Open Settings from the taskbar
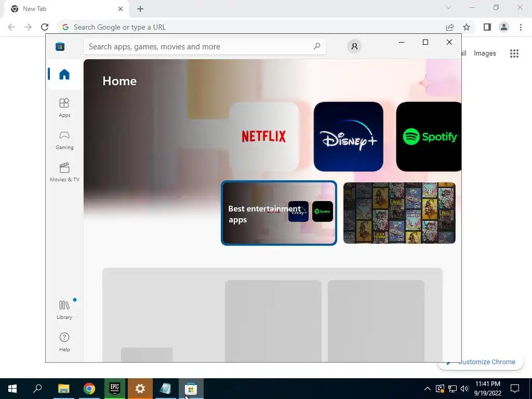The width and height of the screenshot is (532, 399). pos(140,389)
